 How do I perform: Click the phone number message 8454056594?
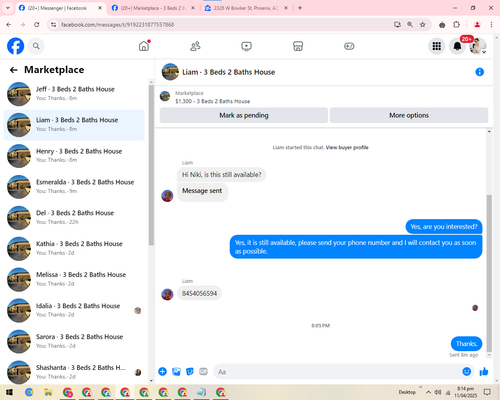click(x=199, y=293)
